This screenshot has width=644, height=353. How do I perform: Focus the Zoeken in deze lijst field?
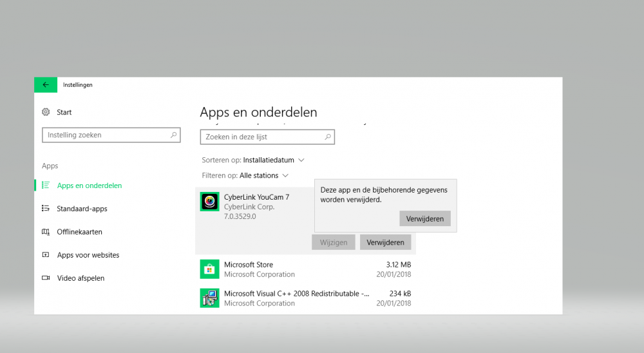coord(267,137)
